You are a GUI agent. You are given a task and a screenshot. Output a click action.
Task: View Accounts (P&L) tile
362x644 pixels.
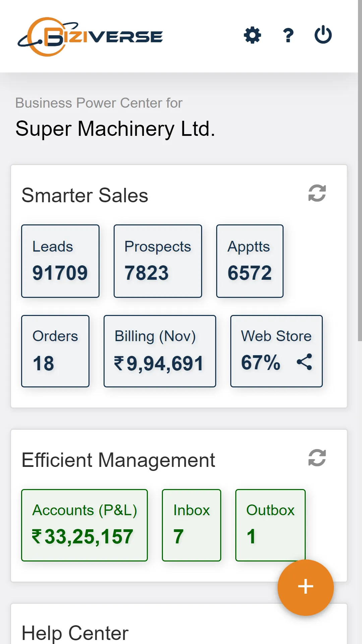tap(84, 525)
